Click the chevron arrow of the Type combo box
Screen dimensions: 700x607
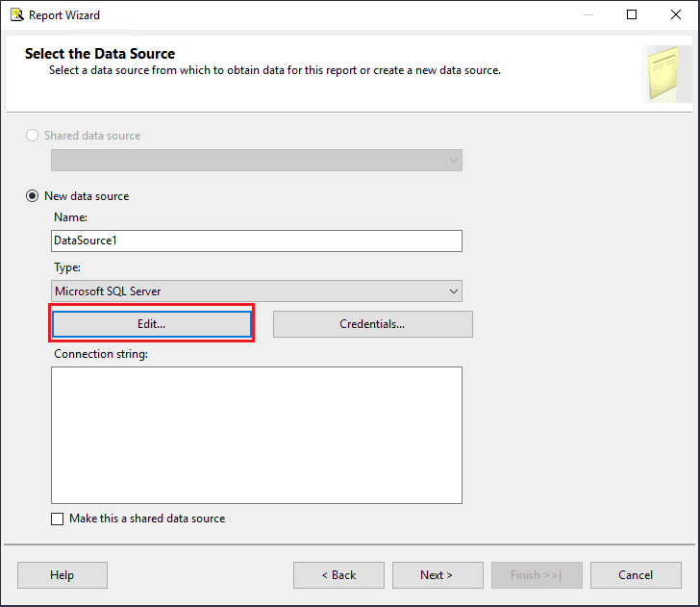point(454,291)
